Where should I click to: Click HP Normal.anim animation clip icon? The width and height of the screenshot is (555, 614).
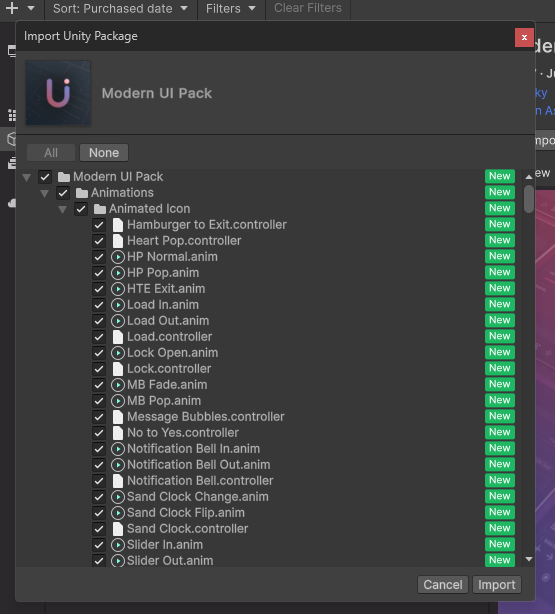click(x=118, y=257)
